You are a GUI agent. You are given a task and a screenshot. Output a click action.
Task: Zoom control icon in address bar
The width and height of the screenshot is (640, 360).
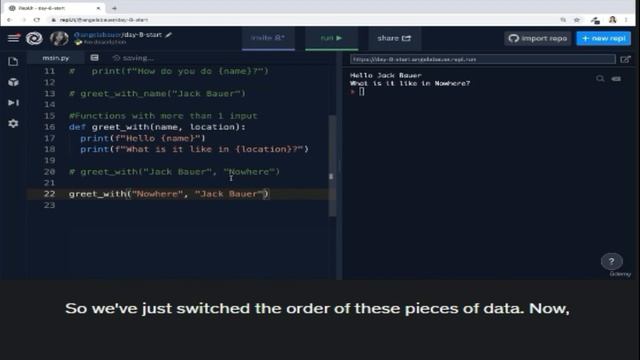pyautogui.click(x=563, y=20)
